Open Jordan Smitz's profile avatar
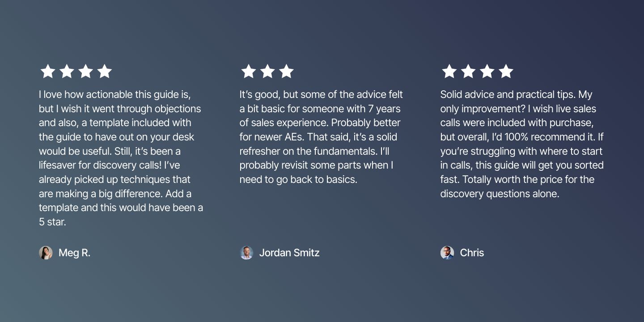 pyautogui.click(x=246, y=253)
